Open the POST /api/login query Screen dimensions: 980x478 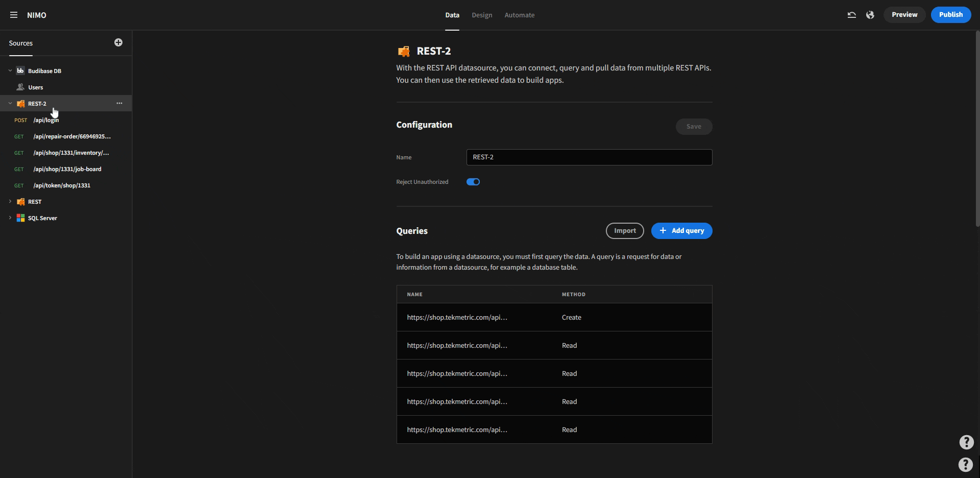click(x=66, y=120)
